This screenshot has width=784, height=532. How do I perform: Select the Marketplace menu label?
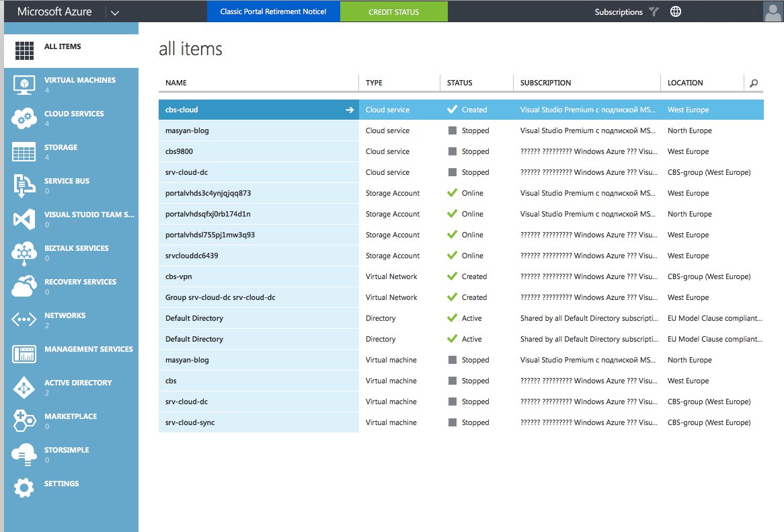point(71,416)
